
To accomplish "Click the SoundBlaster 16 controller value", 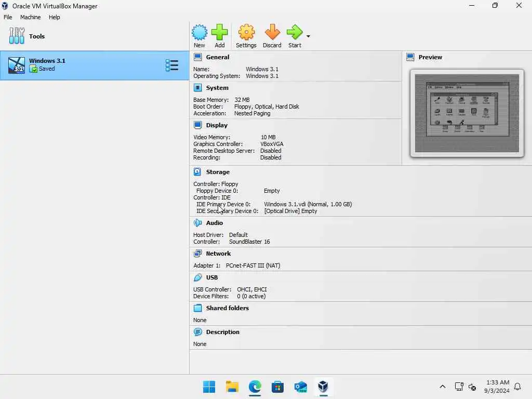I will 249,242.
